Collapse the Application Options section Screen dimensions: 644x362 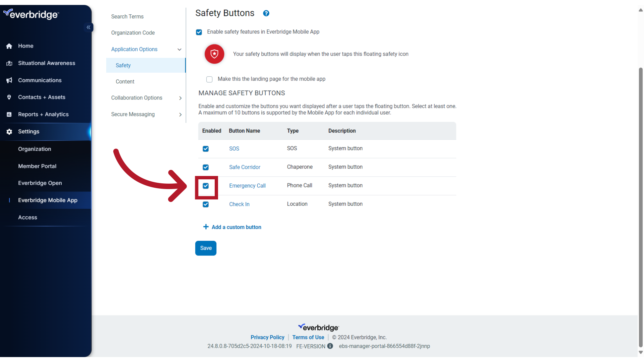180,49
